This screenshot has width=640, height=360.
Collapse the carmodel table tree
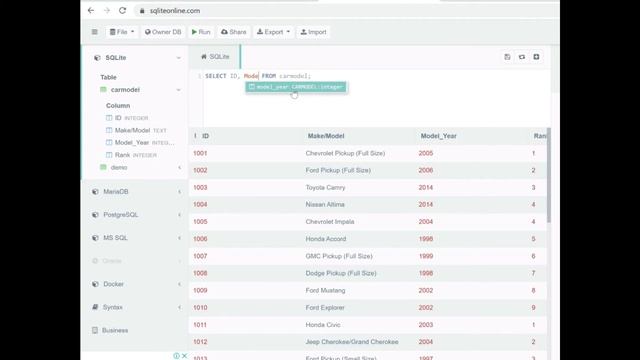point(178,90)
